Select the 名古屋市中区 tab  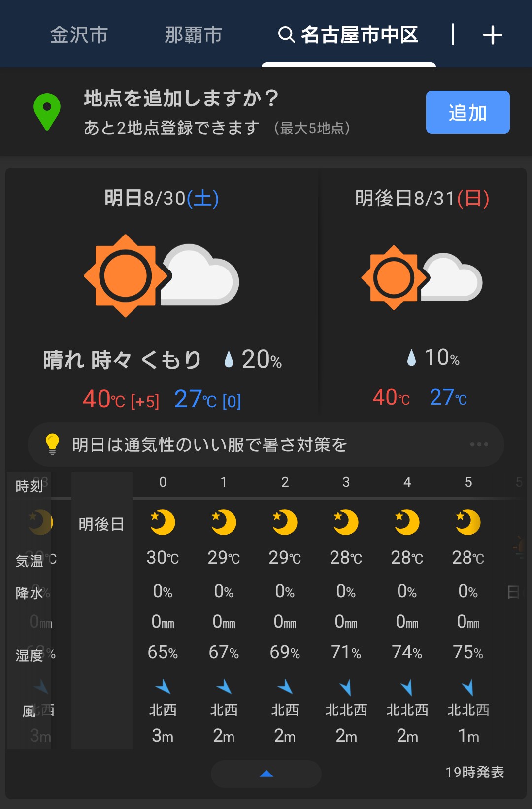(x=359, y=35)
